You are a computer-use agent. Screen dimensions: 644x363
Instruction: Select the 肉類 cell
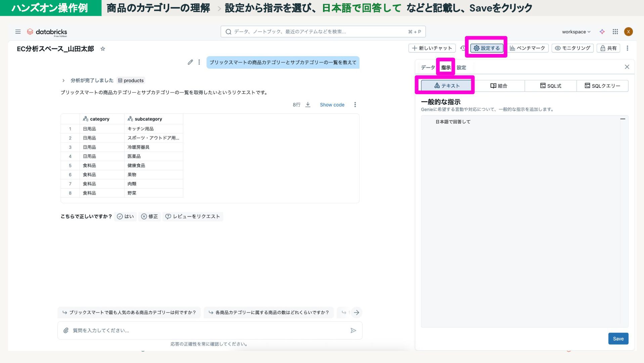[x=154, y=184]
